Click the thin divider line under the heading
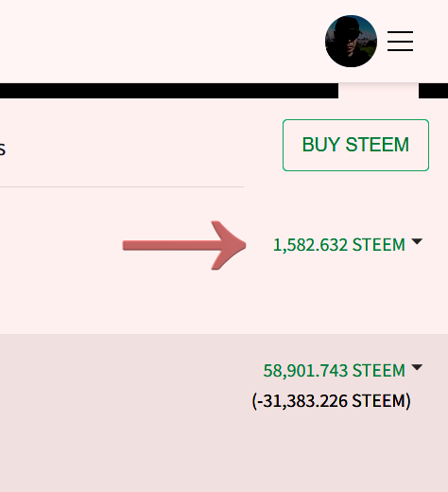 click(122, 186)
